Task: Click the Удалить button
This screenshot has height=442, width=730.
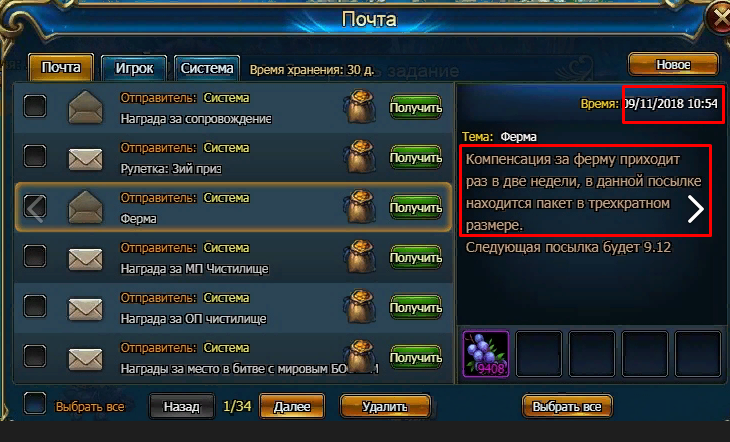Action: (385, 406)
